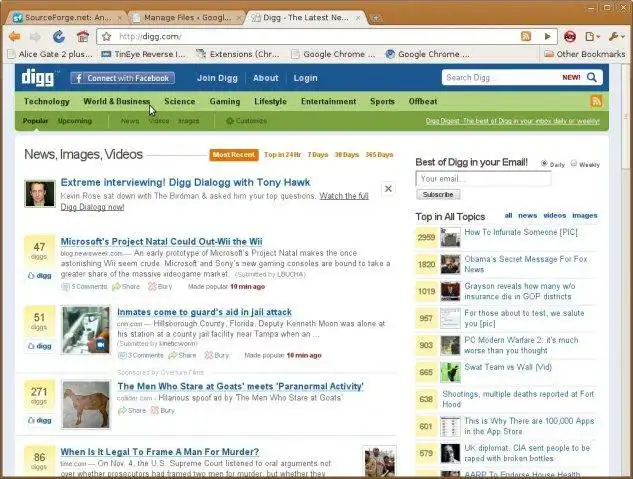Filter by 7 Days

click(318, 155)
